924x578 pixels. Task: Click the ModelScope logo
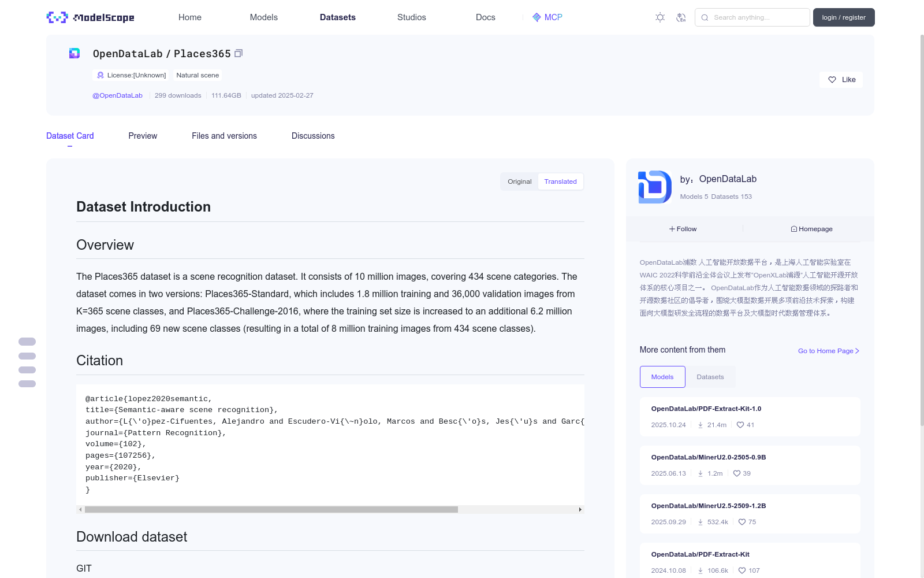[90, 17]
